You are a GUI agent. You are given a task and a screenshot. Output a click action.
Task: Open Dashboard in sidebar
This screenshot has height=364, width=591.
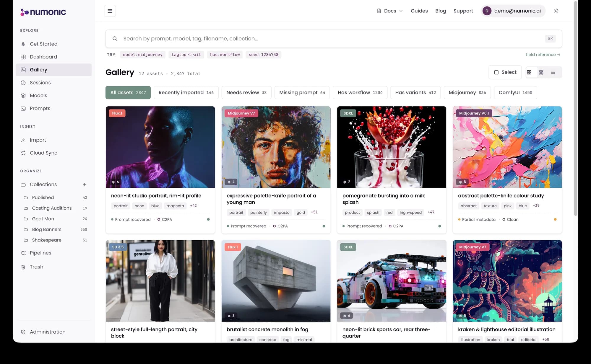click(x=53, y=57)
